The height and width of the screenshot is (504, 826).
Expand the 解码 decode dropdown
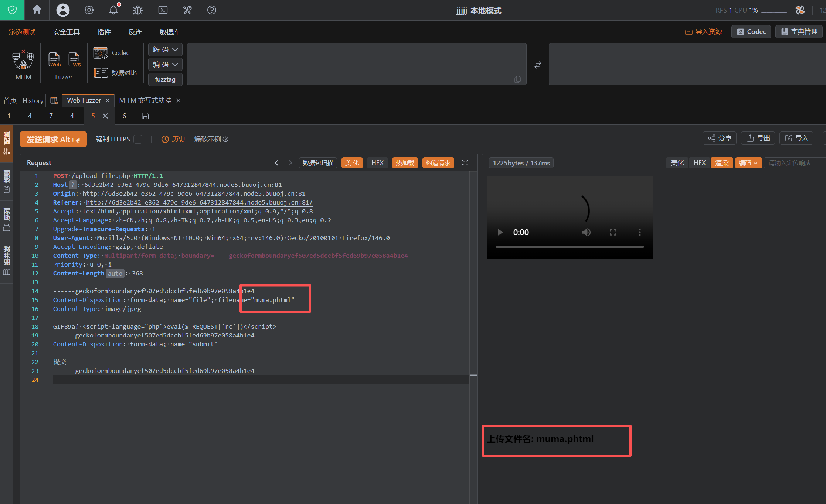pyautogui.click(x=165, y=49)
